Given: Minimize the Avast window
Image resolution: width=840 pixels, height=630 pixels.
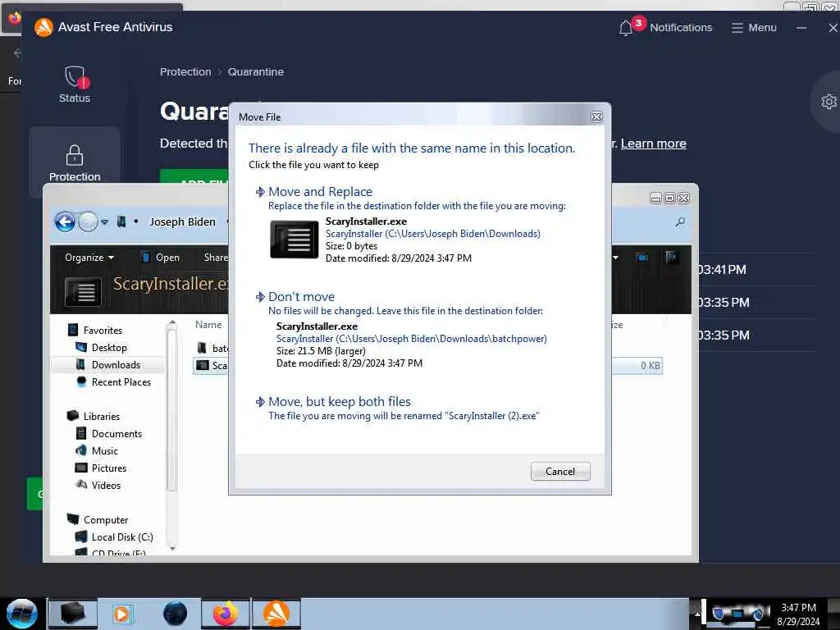Looking at the screenshot, I should (x=801, y=27).
